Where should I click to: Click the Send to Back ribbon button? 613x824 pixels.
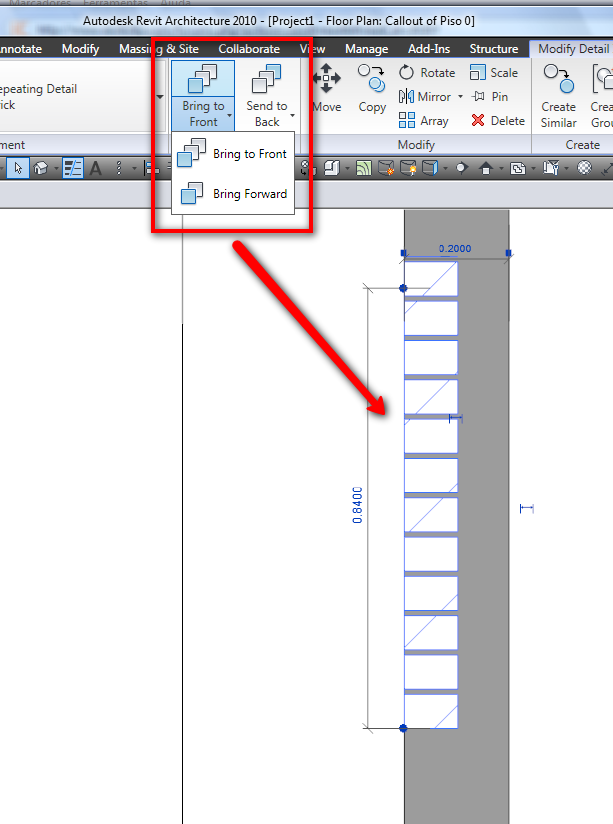pos(267,95)
